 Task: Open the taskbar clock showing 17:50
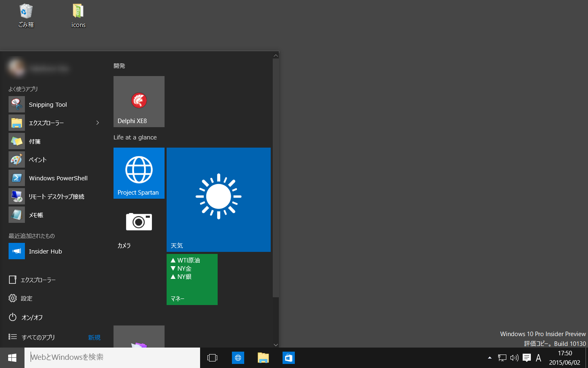point(565,358)
